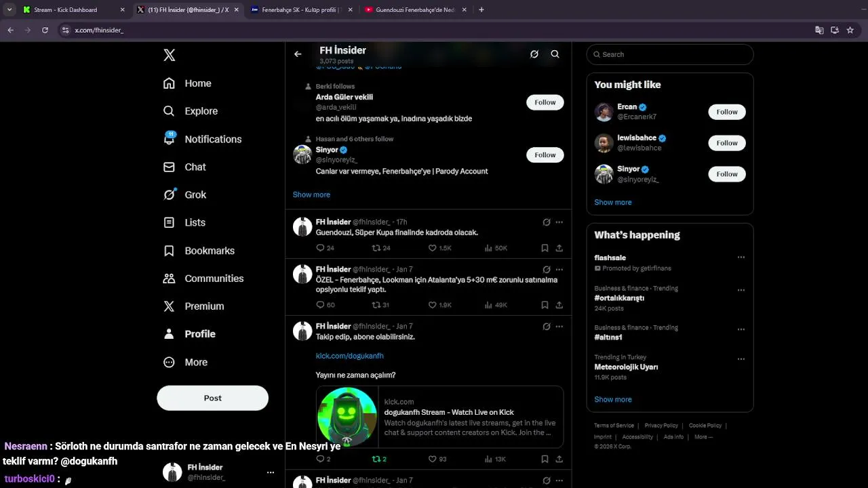
Task: Open Grok from the sidebar
Action: pyautogui.click(x=184, y=195)
